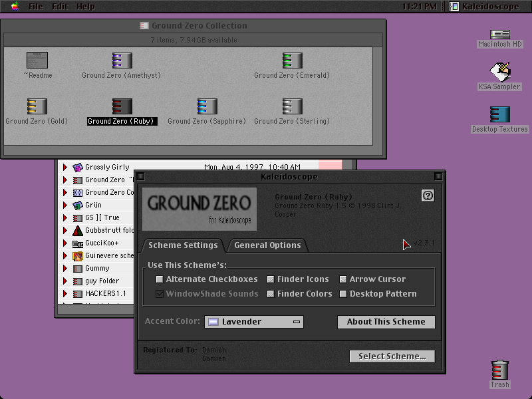Select the Ground Zero (Emerald) scheme icon
The image size is (532, 399).
click(x=293, y=61)
